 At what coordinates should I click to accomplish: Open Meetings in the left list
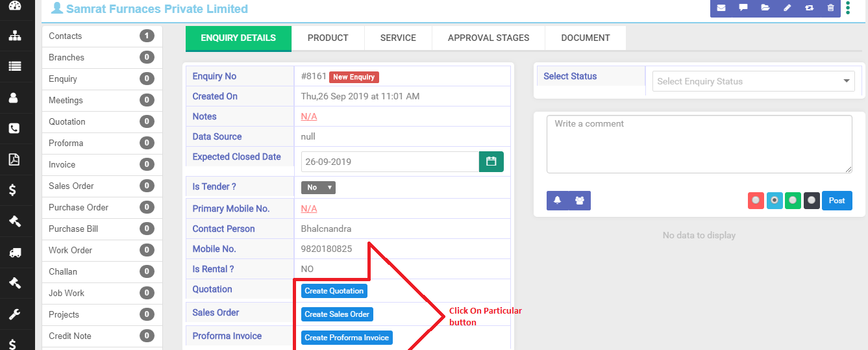[102, 101]
